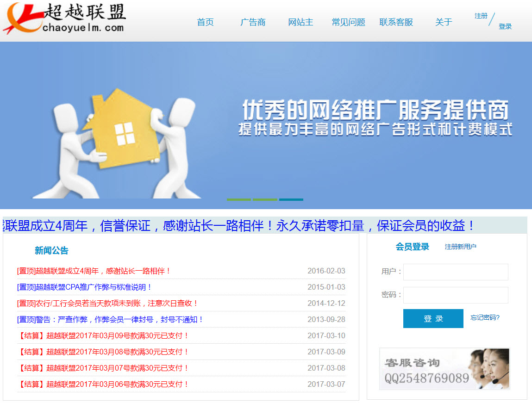Open the 联系客服 page
The width and height of the screenshot is (532, 403).
tap(396, 22)
